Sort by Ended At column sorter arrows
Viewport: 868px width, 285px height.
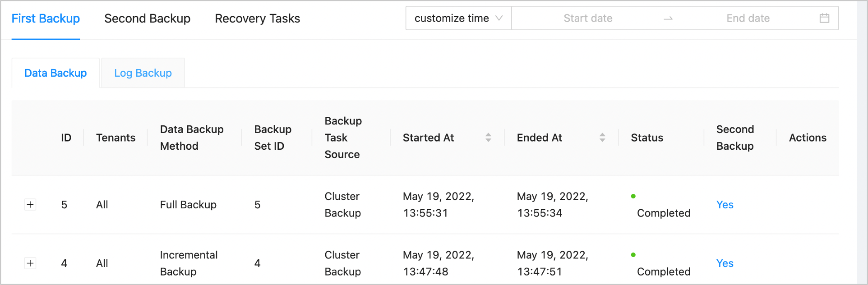click(602, 138)
